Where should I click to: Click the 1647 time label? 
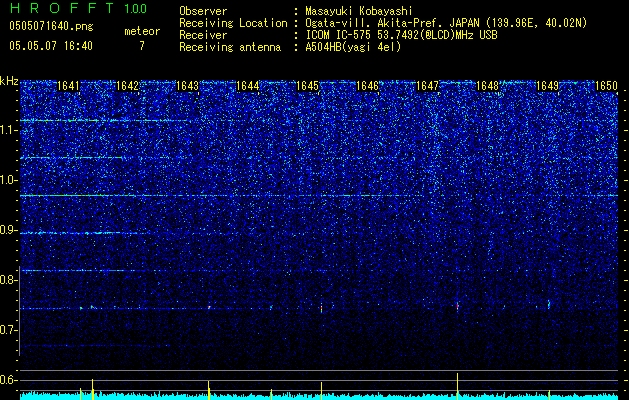click(428, 86)
